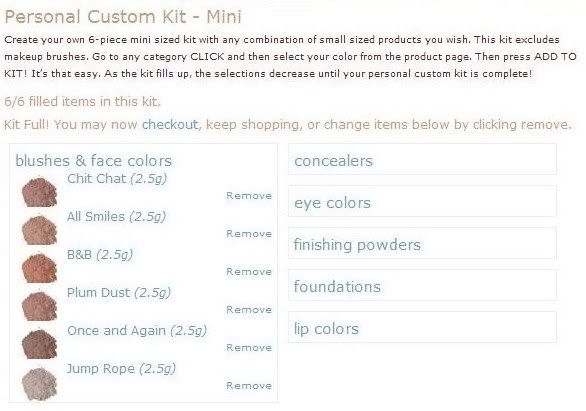
Task: Click the All Smiles powder swatch image
Action: click(x=39, y=229)
